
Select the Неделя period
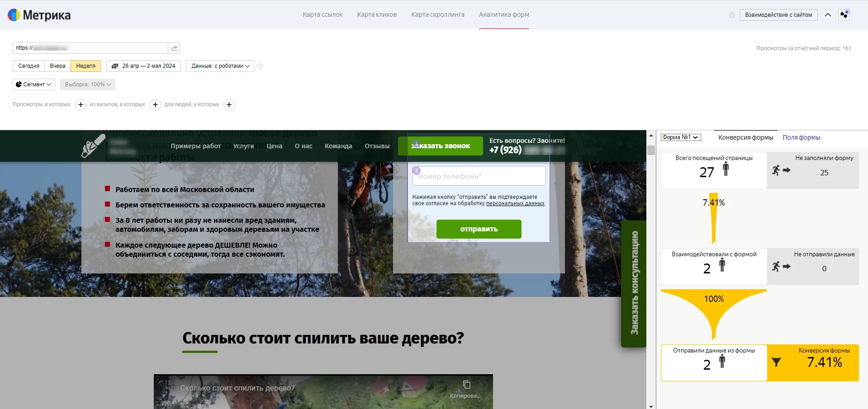click(x=85, y=66)
